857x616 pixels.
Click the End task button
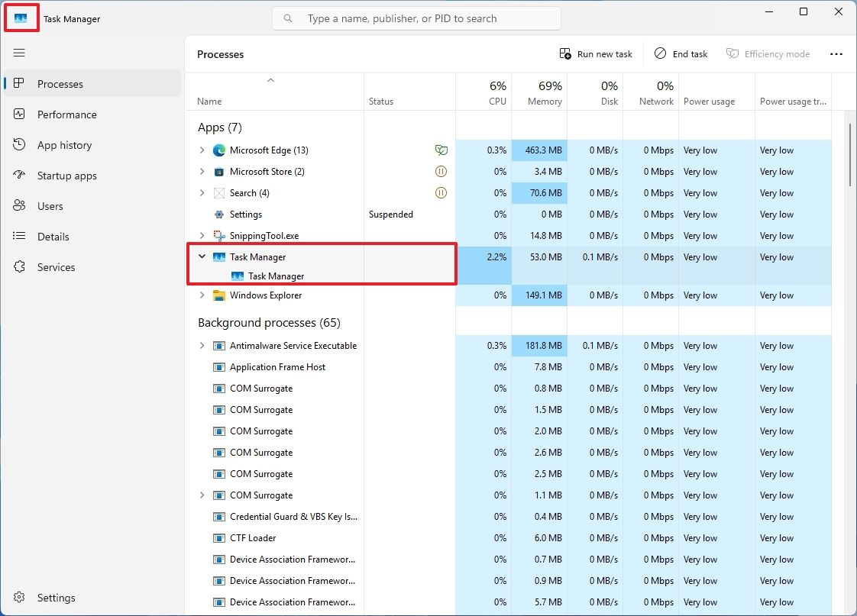pos(681,53)
